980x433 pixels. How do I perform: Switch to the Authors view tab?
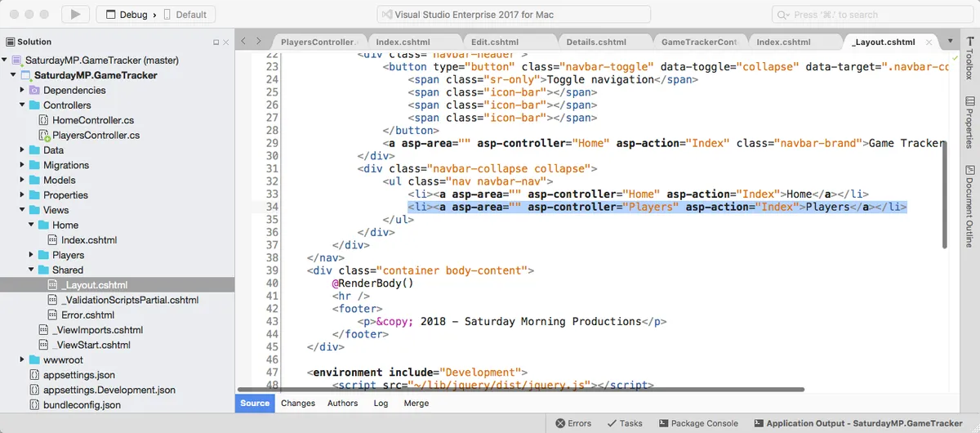click(343, 403)
